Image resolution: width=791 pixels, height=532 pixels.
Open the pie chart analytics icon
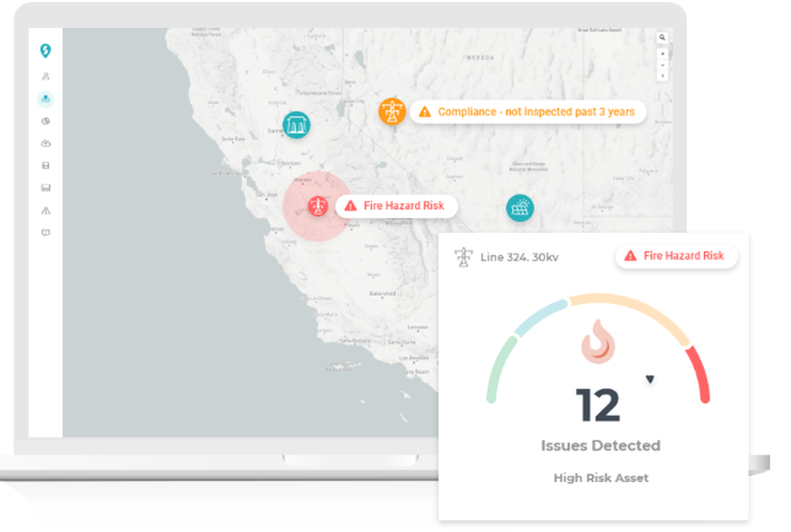(45, 121)
